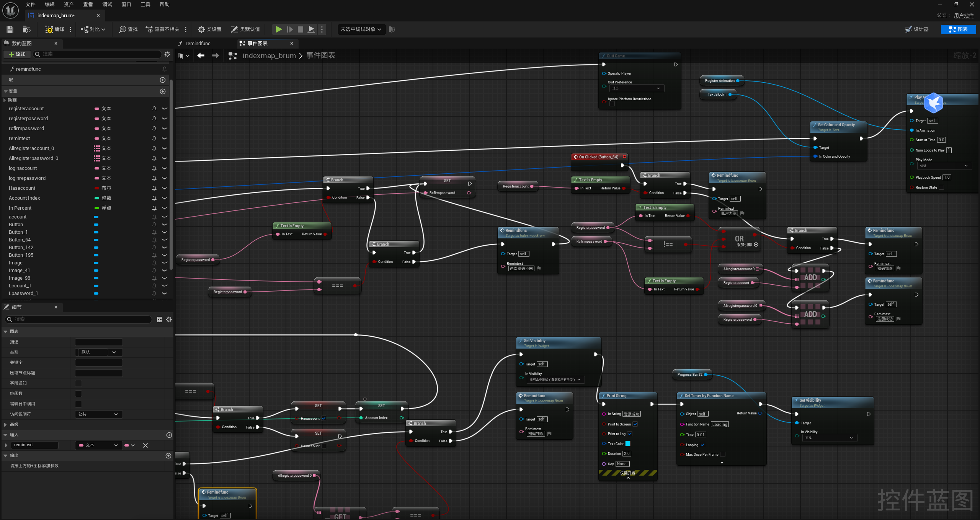Viewport: 980px width, 520px height.
Task: Toggle Print to Log checkbox
Action: pyautogui.click(x=630, y=434)
